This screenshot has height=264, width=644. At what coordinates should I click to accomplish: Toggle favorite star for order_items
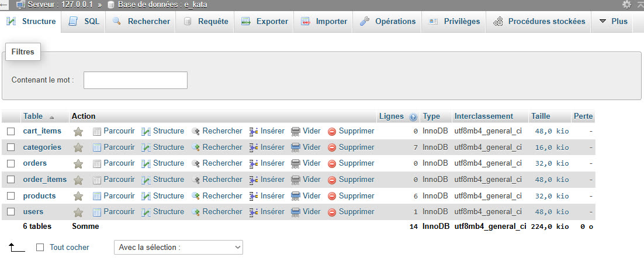(78, 180)
